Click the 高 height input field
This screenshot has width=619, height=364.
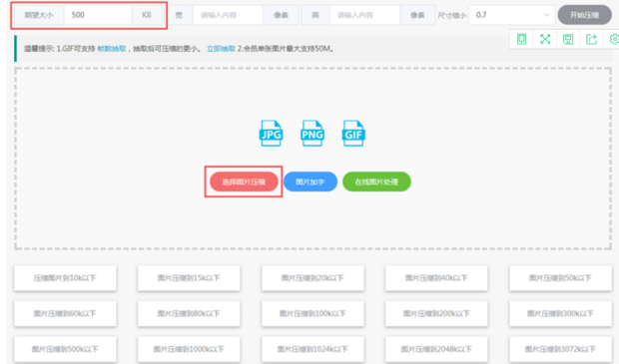point(364,15)
